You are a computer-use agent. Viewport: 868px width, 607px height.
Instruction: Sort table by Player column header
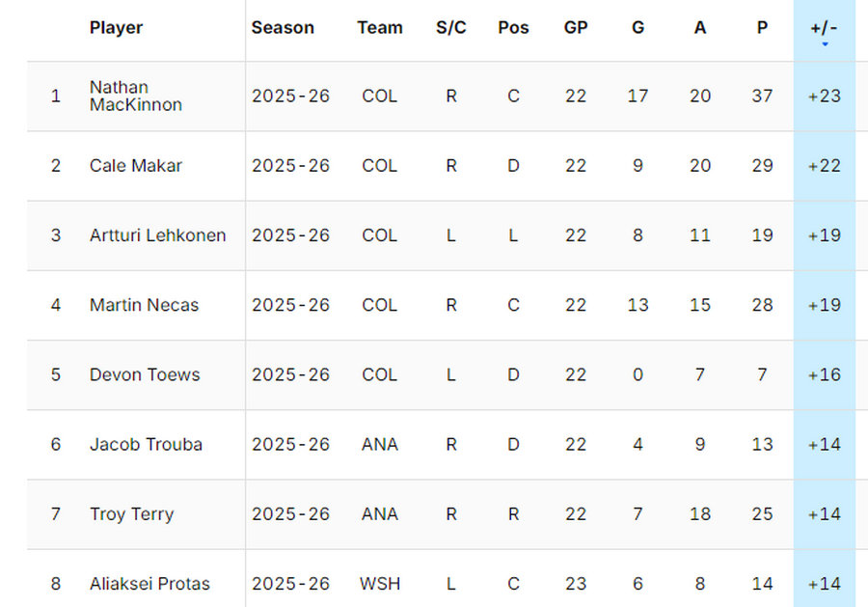(x=116, y=28)
